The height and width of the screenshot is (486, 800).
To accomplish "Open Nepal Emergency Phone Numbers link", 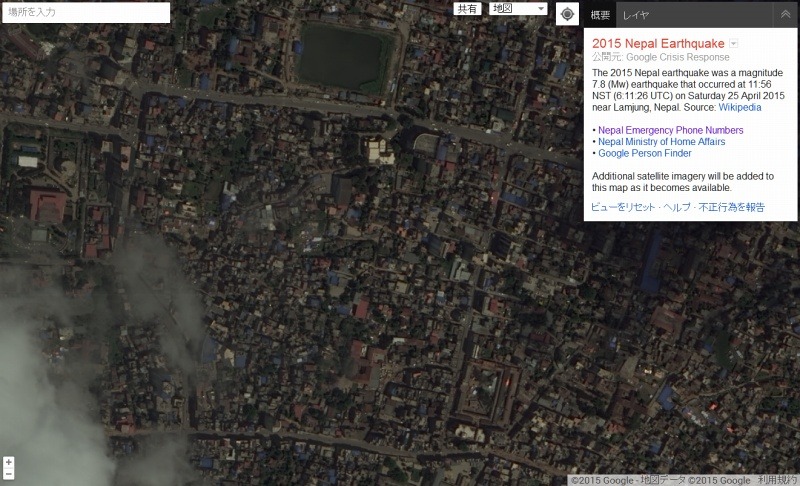I will [x=670, y=130].
